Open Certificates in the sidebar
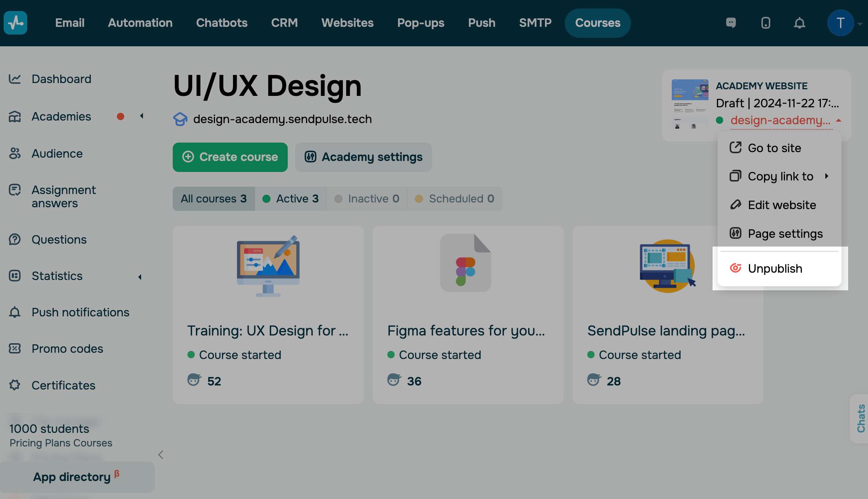This screenshot has height=499, width=868. point(63,385)
